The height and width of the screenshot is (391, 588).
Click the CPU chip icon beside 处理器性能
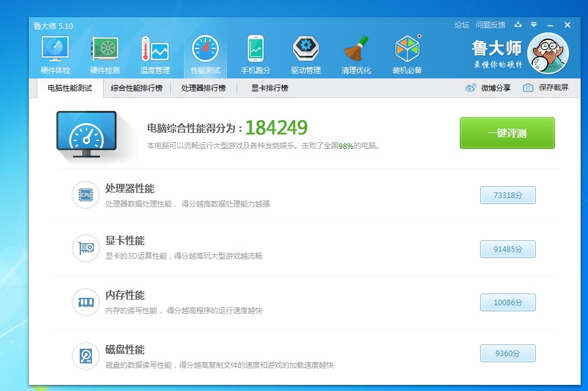tap(86, 195)
